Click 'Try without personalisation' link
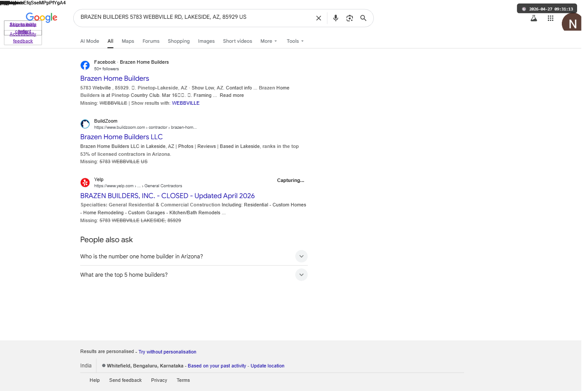The image size is (588, 391). [x=168, y=352]
